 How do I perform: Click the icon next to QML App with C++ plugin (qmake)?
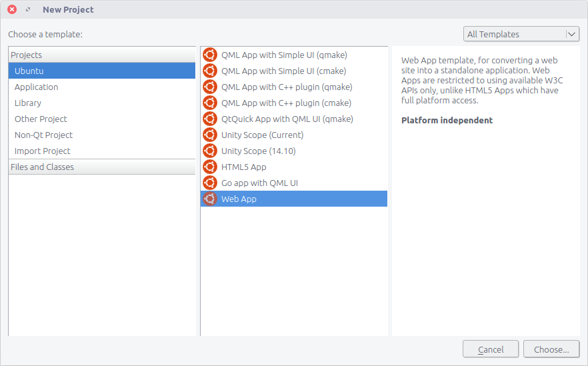tap(210, 87)
